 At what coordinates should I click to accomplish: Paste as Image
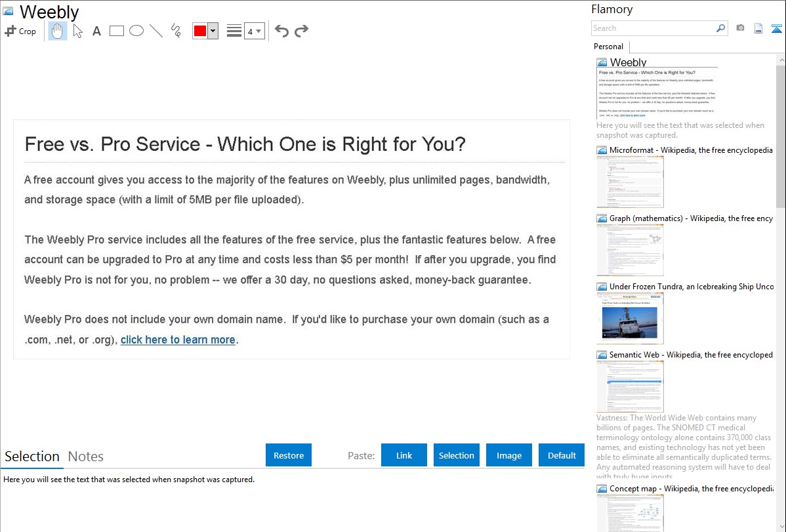(x=508, y=455)
